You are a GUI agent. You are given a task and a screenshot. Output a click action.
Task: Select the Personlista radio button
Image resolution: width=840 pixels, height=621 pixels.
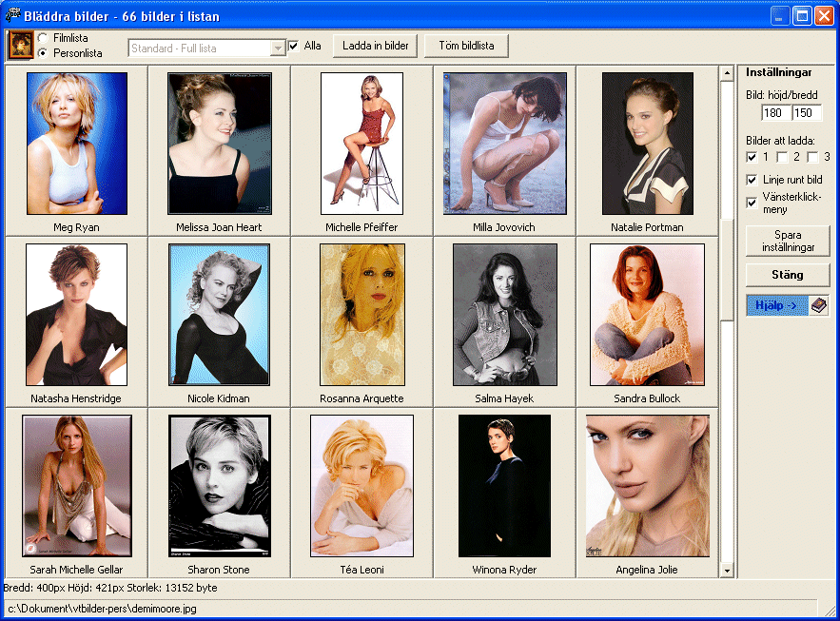[42, 53]
